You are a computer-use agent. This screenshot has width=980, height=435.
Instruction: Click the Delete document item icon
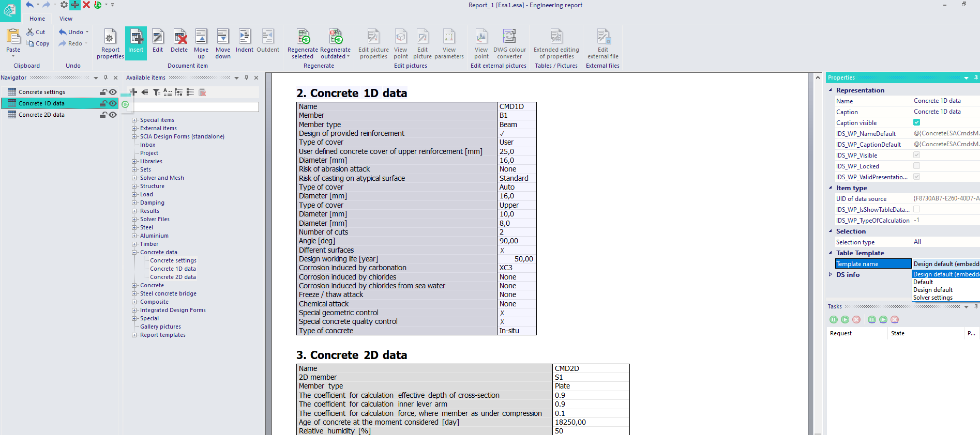tap(179, 37)
